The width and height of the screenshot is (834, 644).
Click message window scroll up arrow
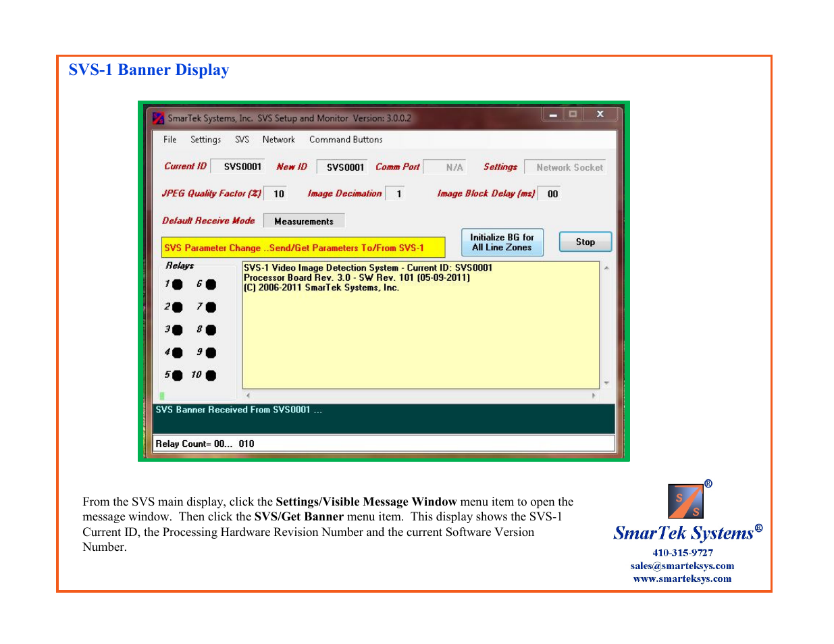click(606, 268)
